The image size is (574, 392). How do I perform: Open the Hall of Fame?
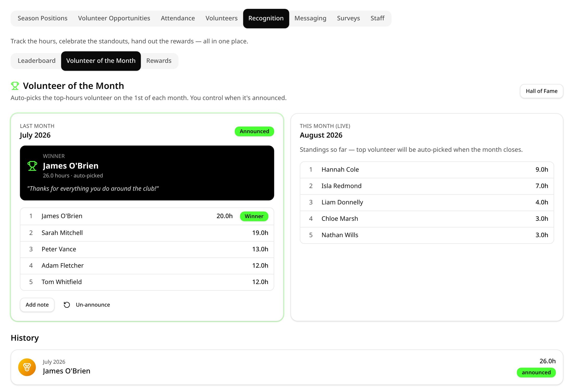coord(541,91)
